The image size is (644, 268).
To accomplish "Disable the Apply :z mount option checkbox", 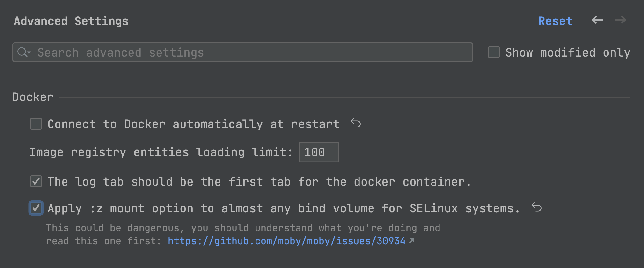I will coord(36,208).
